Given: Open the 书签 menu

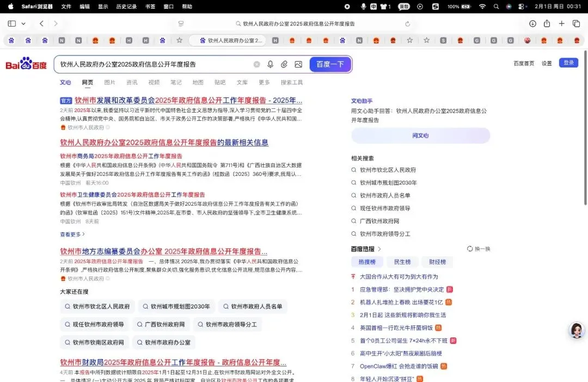Looking at the screenshot, I should coord(150,7).
